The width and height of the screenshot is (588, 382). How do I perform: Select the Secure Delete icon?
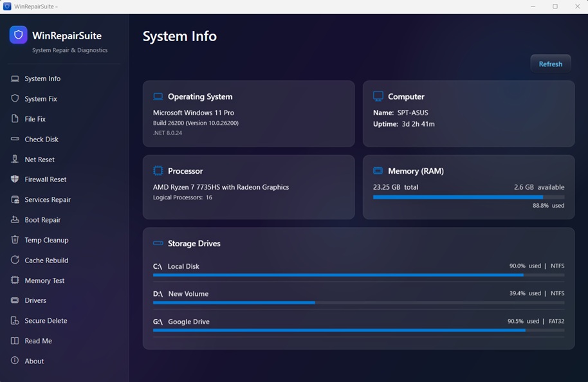click(14, 320)
